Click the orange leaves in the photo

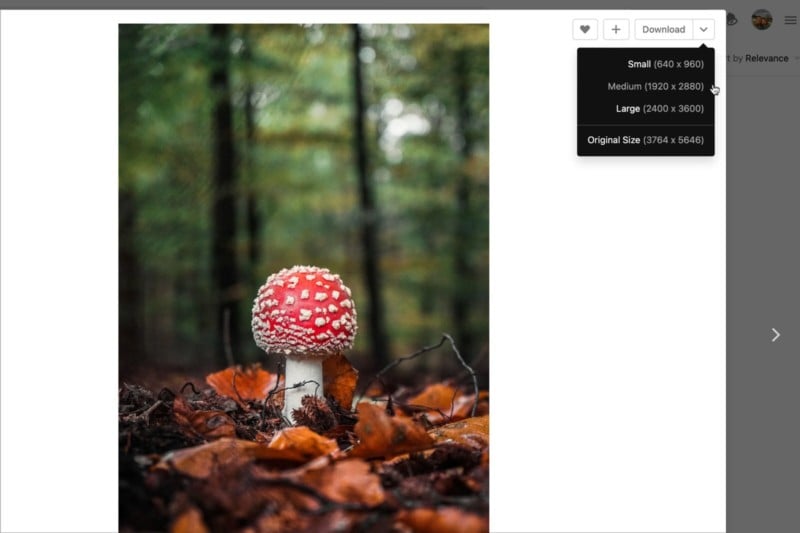coord(304,459)
